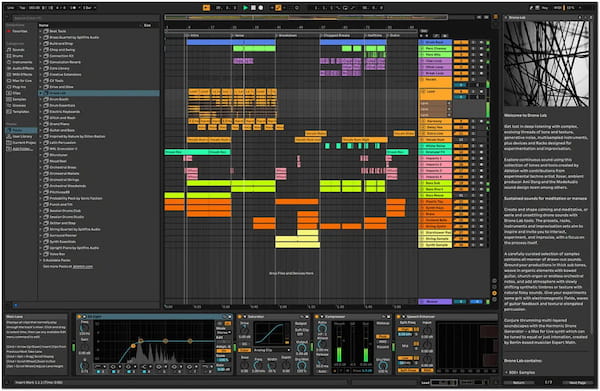Expand the Beat Tools pack
Screen dimensions: 600x391
tap(41, 31)
